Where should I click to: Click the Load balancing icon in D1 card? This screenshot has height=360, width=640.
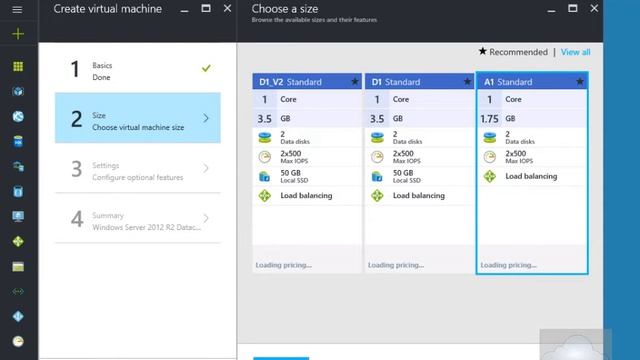point(377,196)
